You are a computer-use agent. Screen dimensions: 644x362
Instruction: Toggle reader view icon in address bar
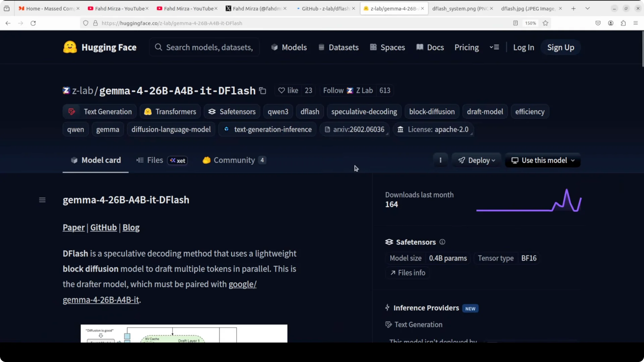[x=516, y=23]
